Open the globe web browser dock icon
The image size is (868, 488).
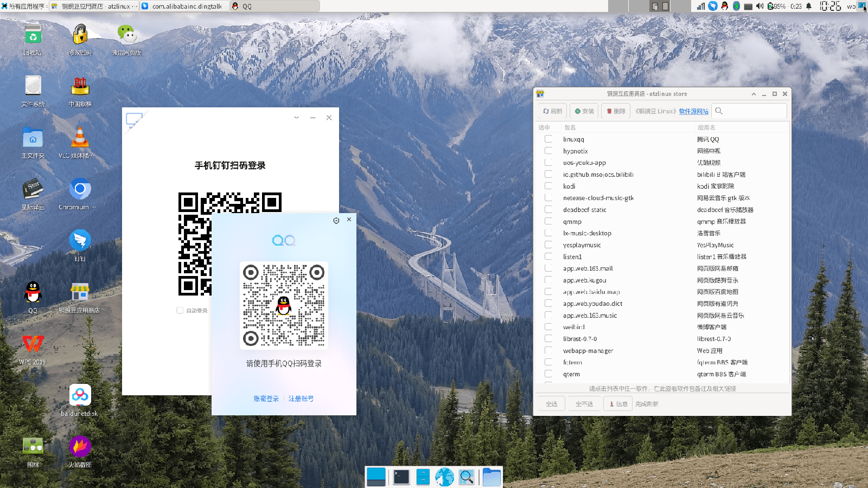click(x=444, y=477)
